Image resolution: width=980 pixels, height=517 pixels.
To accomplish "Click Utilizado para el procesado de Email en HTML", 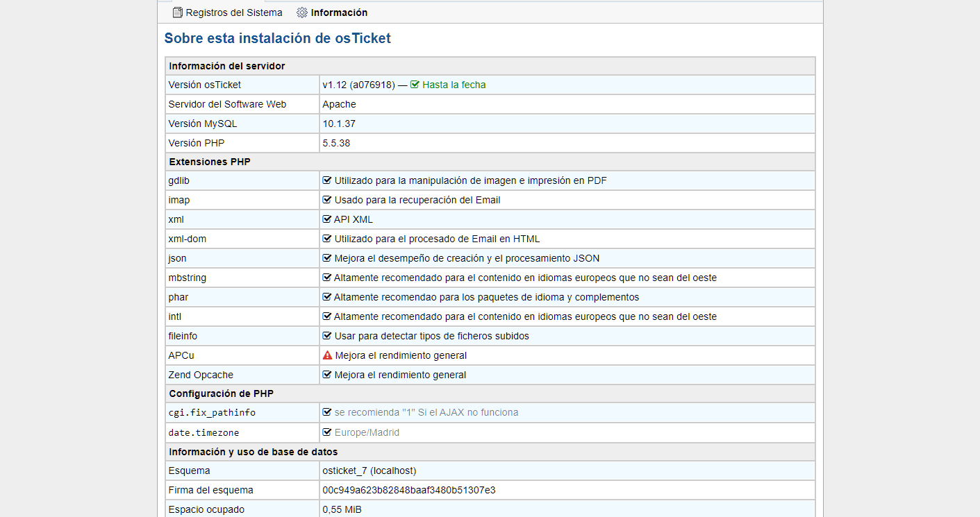I will [437, 239].
